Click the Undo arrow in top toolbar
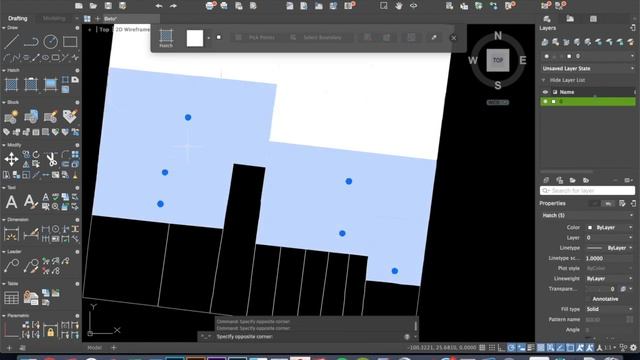Viewport: 640px width, 360px height. click(x=159, y=6)
